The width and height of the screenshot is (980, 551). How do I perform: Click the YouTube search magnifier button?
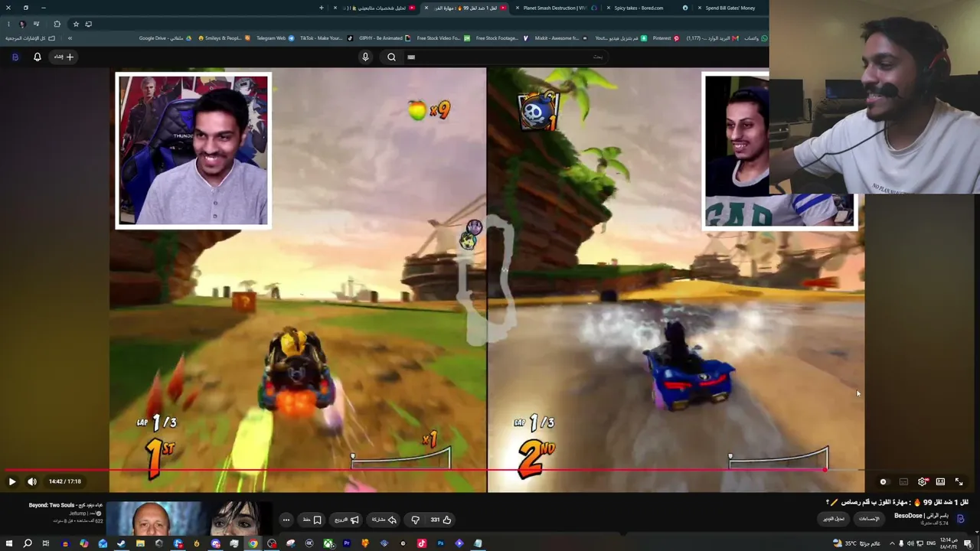(x=391, y=57)
